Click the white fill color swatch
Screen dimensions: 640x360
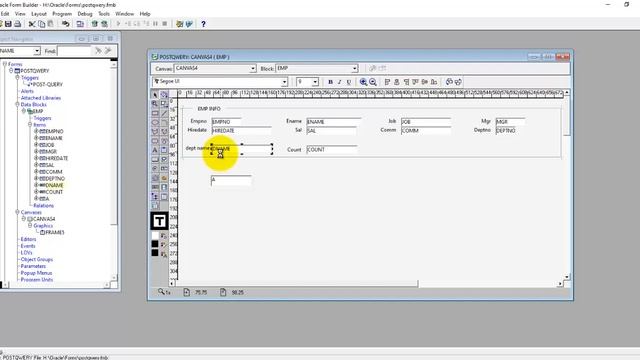(155, 236)
